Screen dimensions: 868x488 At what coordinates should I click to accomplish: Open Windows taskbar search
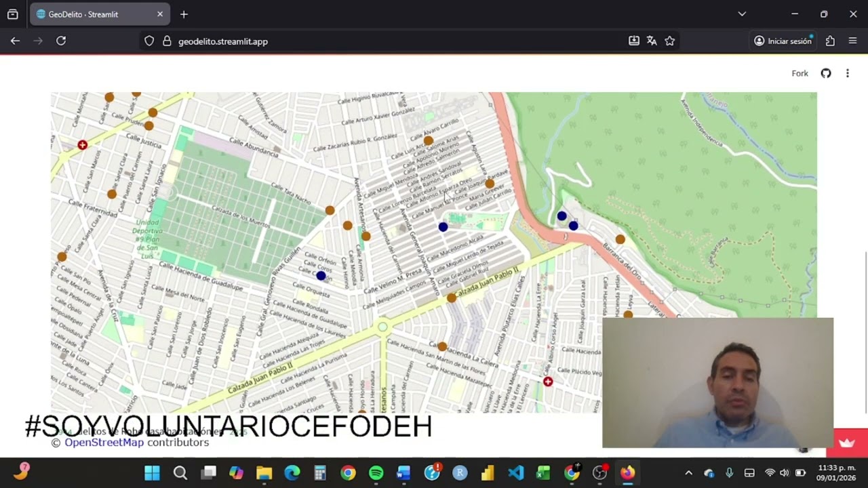180,472
